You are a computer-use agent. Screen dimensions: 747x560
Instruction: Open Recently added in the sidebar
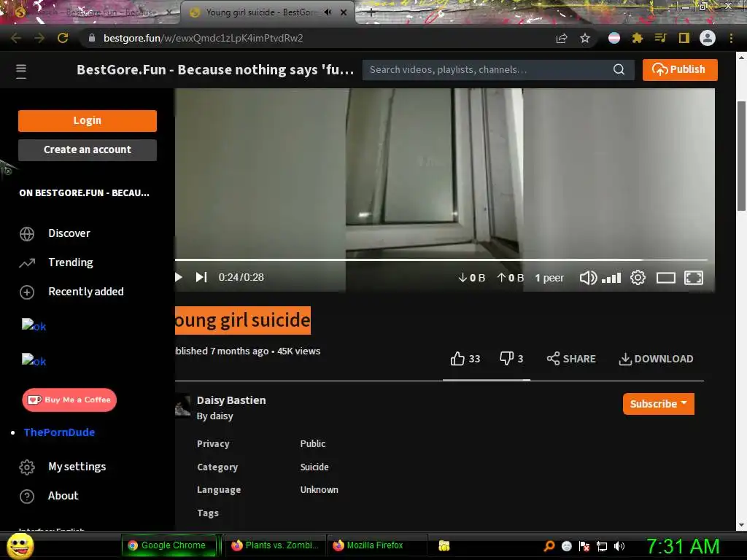coord(86,292)
